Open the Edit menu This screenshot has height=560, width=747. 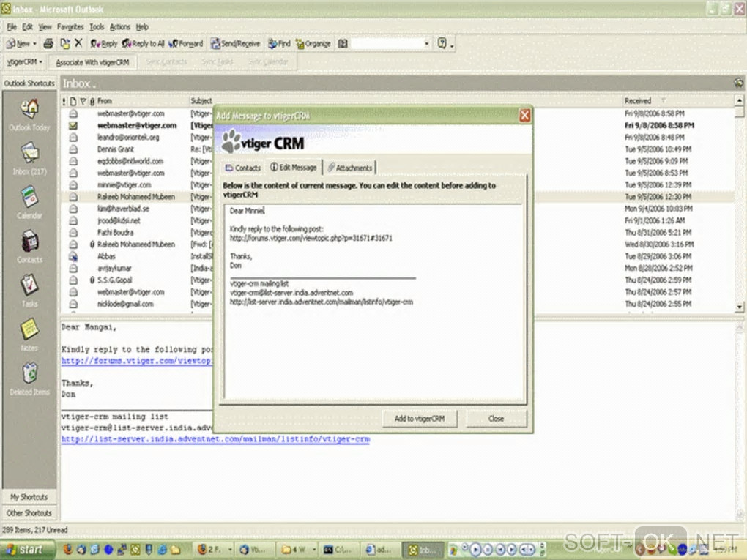pos(28,27)
